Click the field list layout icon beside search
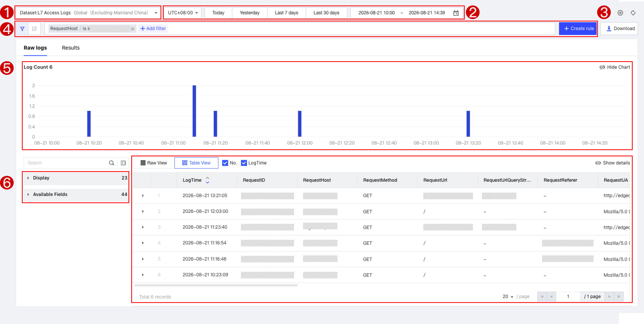Viewport: 644px width, 324px height. (x=123, y=163)
